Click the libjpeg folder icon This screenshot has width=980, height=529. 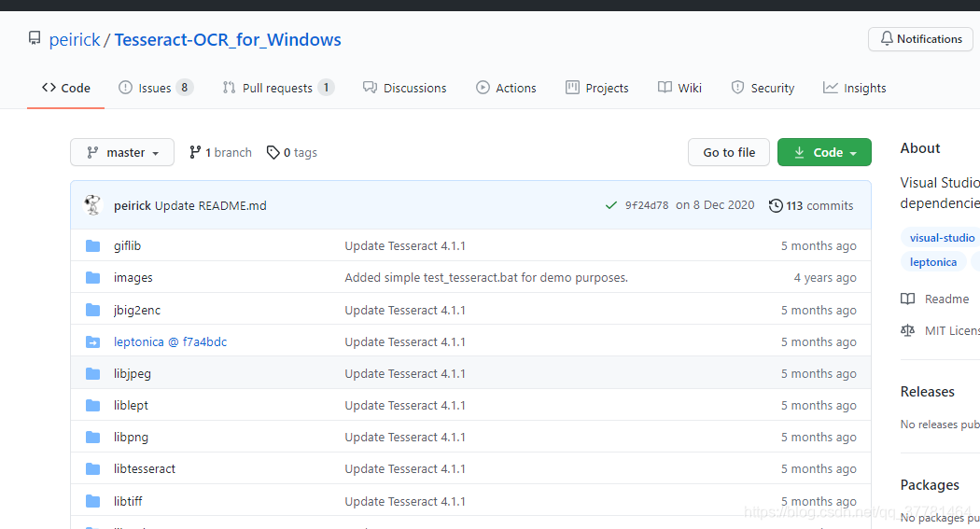[x=93, y=373]
